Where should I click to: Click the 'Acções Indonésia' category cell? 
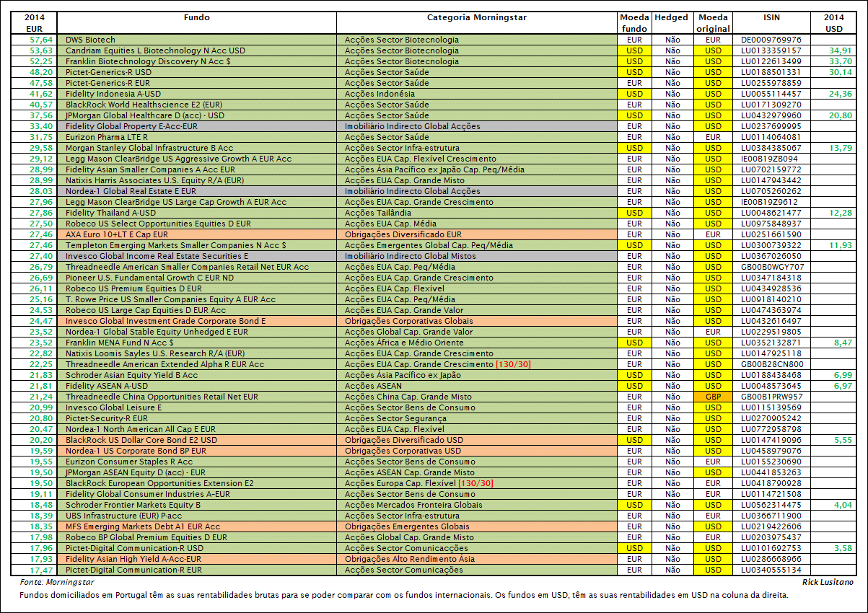point(478,94)
